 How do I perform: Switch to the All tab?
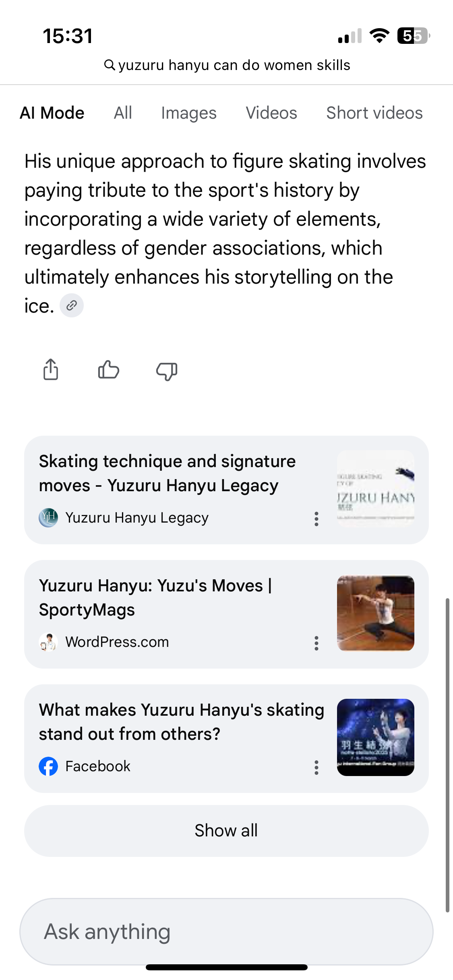[123, 113]
